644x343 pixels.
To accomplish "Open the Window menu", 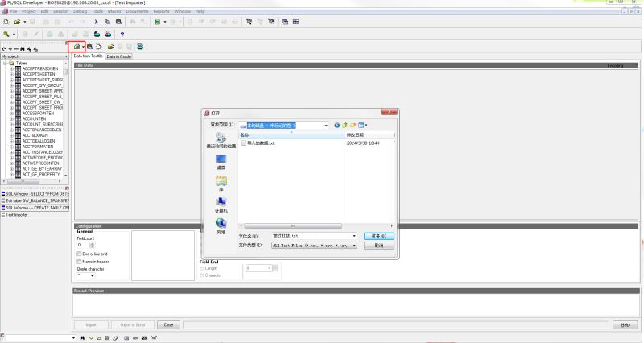I will pos(183,11).
